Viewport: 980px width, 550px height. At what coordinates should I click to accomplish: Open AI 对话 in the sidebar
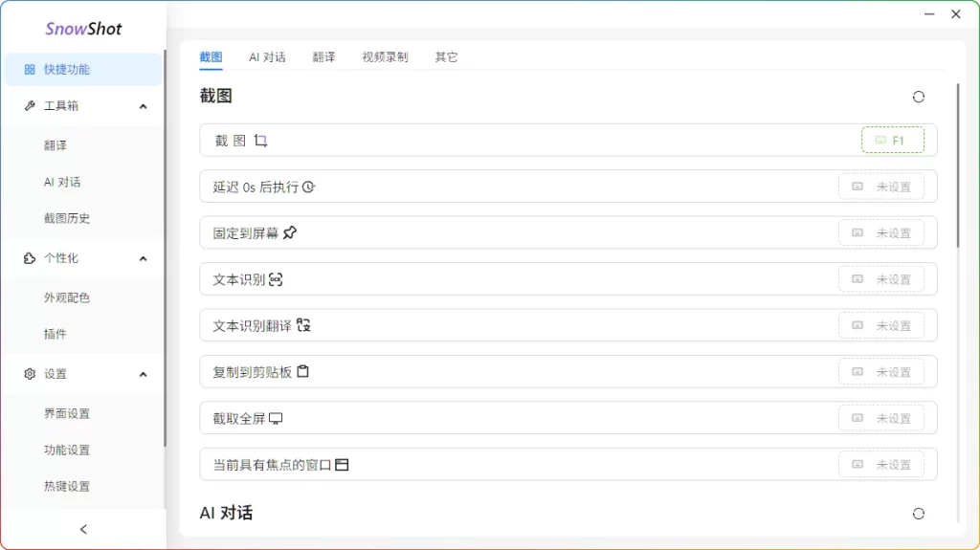[83, 182]
